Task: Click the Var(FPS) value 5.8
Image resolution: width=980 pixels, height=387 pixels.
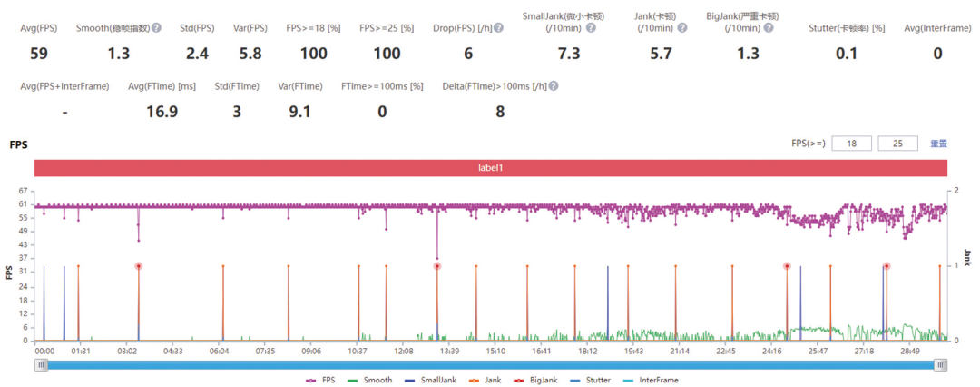Action: 250,54
